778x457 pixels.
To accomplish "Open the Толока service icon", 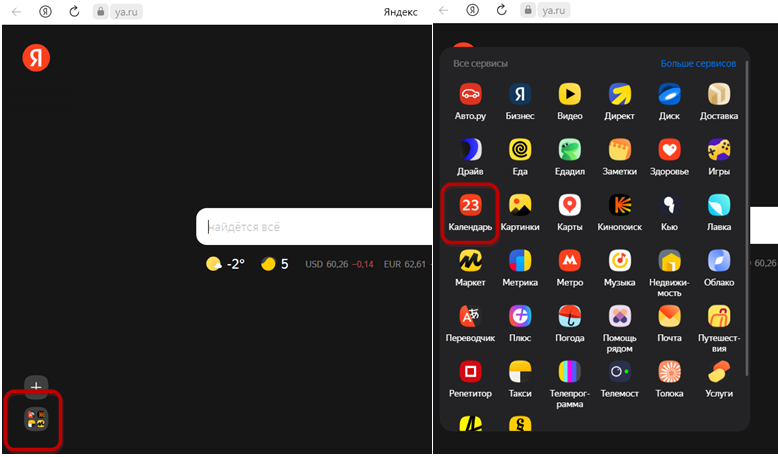I will click(669, 372).
